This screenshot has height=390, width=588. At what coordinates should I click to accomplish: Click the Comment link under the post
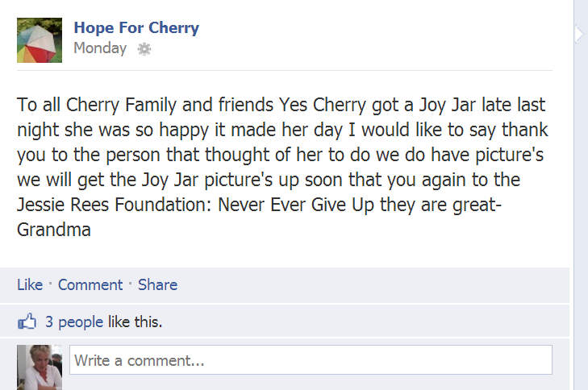pyautogui.click(x=90, y=284)
